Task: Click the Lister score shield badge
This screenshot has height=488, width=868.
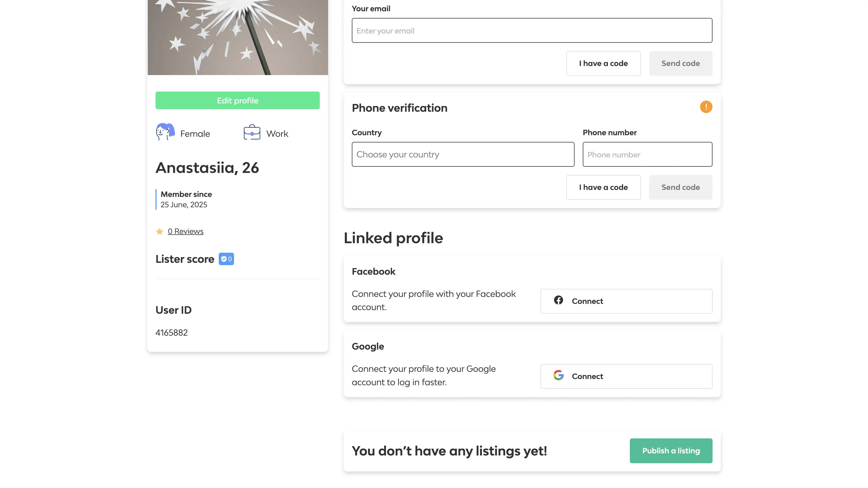Action: click(226, 259)
